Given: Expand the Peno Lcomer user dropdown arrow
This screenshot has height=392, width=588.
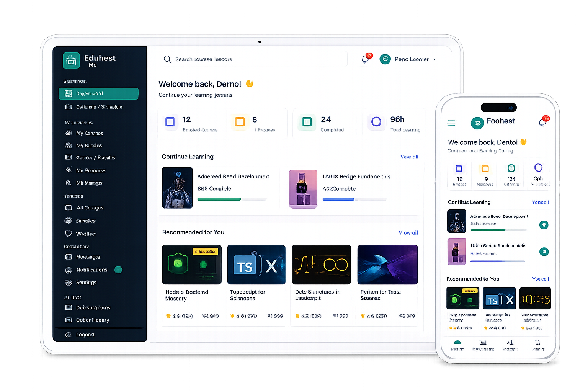Looking at the screenshot, I should click(x=434, y=59).
